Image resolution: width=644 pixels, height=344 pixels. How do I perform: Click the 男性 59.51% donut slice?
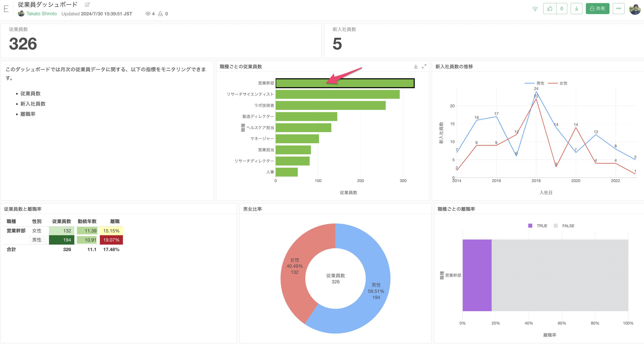pos(376,291)
